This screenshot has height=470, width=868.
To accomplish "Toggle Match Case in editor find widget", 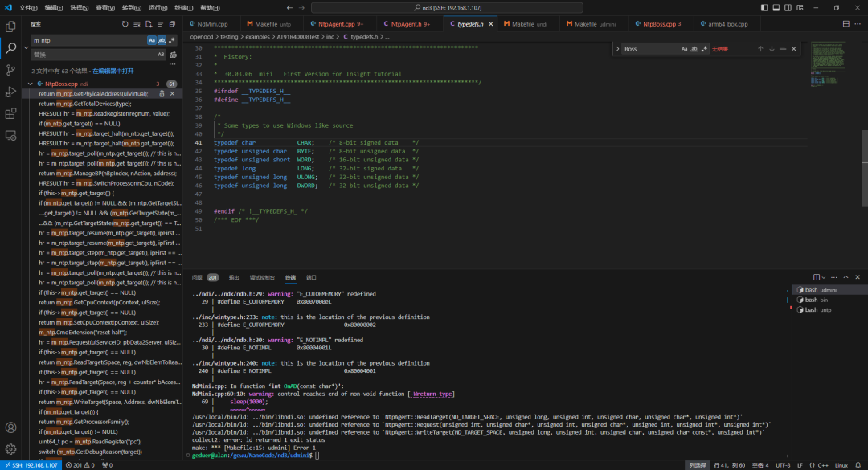I will click(x=684, y=49).
